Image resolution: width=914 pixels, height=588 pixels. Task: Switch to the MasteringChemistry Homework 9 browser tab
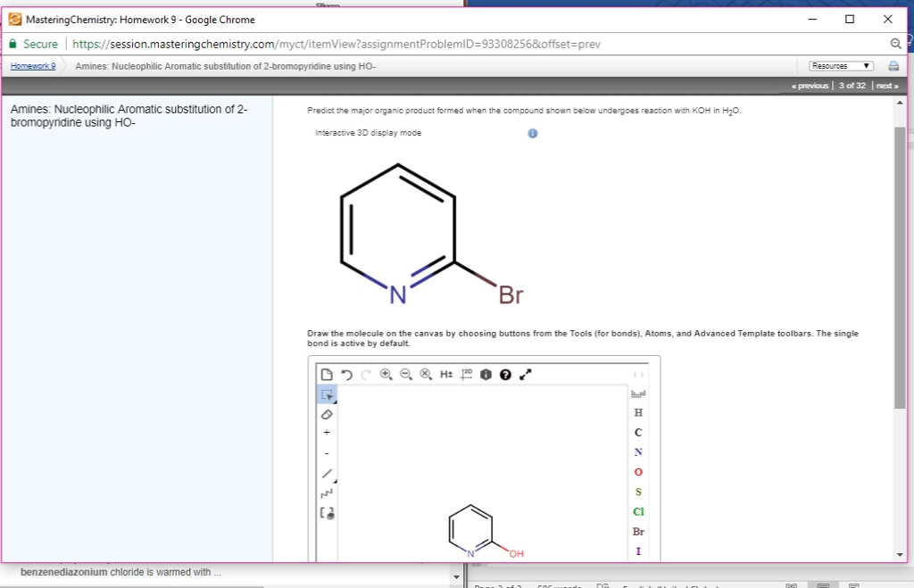[134, 19]
